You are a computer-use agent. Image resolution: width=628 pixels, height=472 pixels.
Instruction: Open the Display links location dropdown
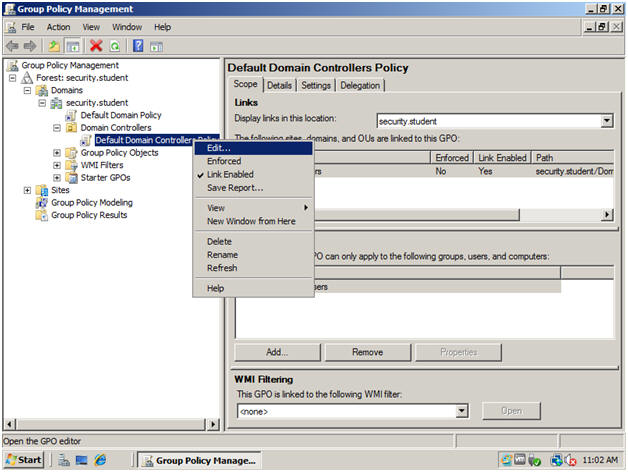(607, 121)
